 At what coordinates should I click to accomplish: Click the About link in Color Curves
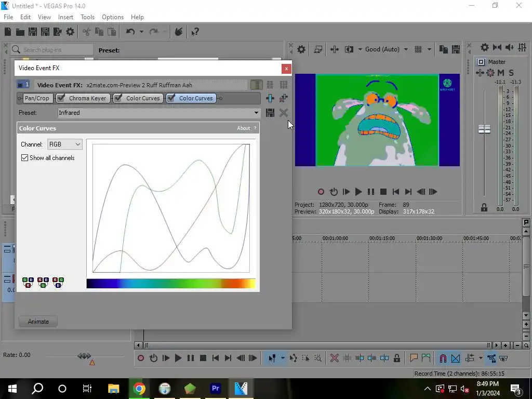pos(243,128)
